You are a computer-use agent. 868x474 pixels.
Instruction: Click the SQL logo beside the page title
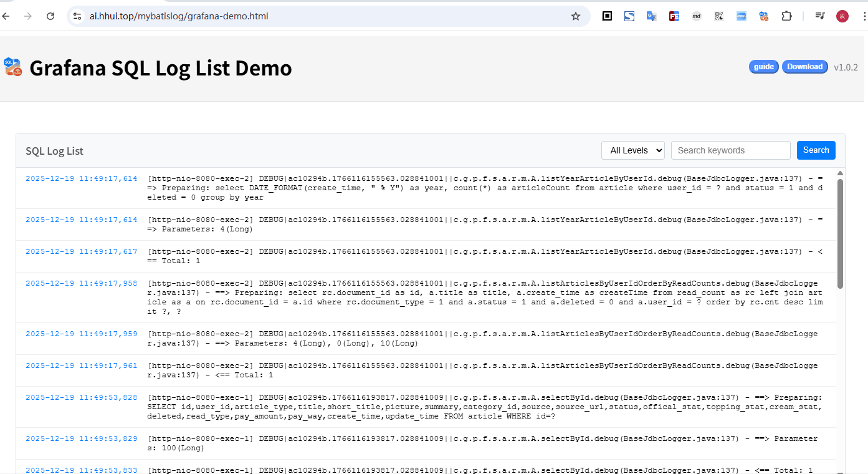click(x=12, y=67)
